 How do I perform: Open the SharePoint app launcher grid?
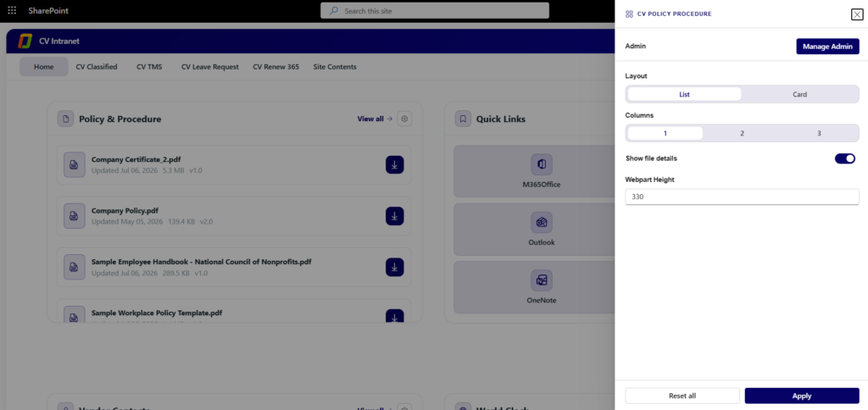pos(12,10)
